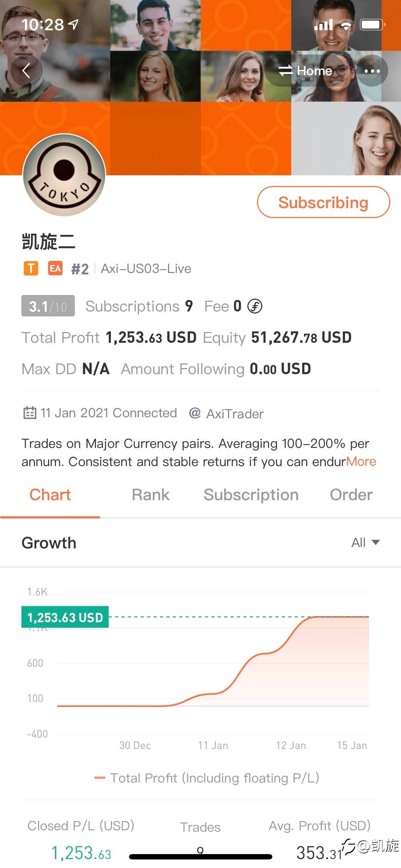This screenshot has width=401, height=868.
Task: Tap the back arrow icon
Action: click(x=26, y=71)
